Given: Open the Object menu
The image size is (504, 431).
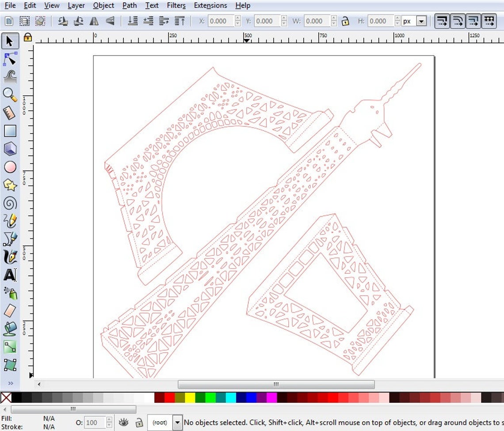Looking at the screenshot, I should click(x=103, y=5).
